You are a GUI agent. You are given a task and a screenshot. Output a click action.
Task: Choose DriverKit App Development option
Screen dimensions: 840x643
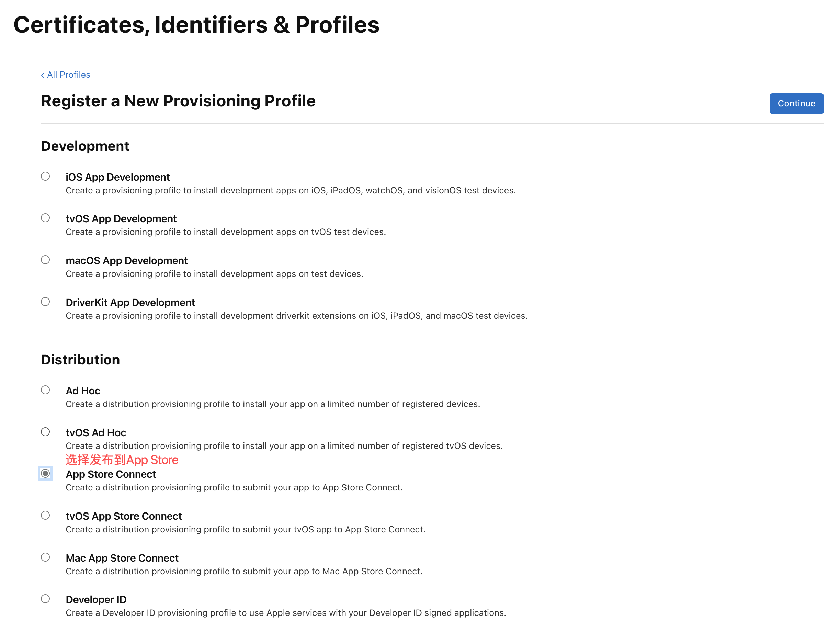point(46,302)
